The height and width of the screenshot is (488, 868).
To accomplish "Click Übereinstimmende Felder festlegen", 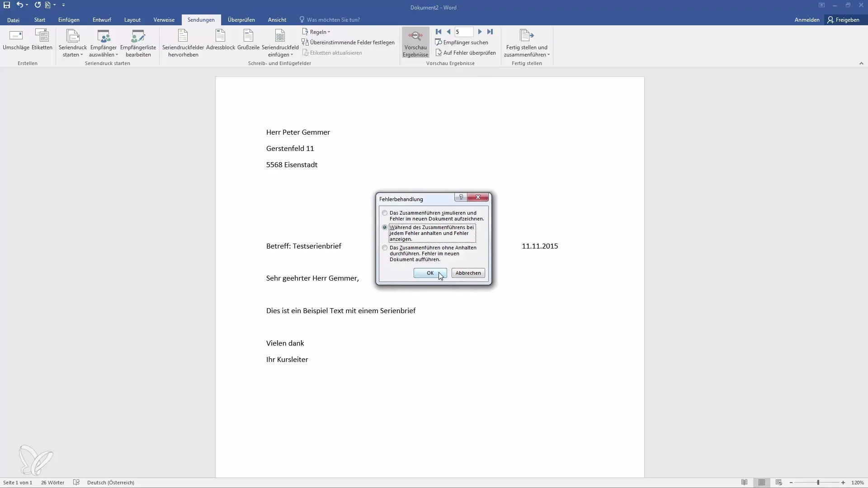I will point(348,42).
